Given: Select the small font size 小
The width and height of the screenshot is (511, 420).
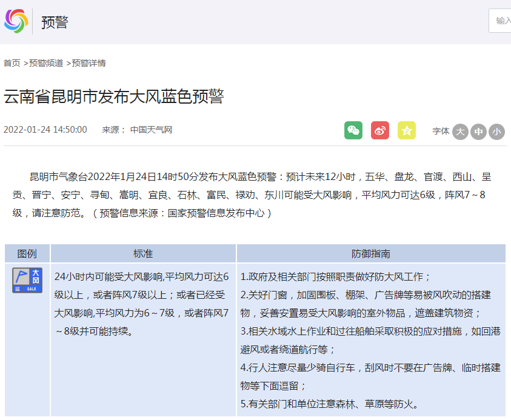Looking at the screenshot, I should [x=496, y=132].
